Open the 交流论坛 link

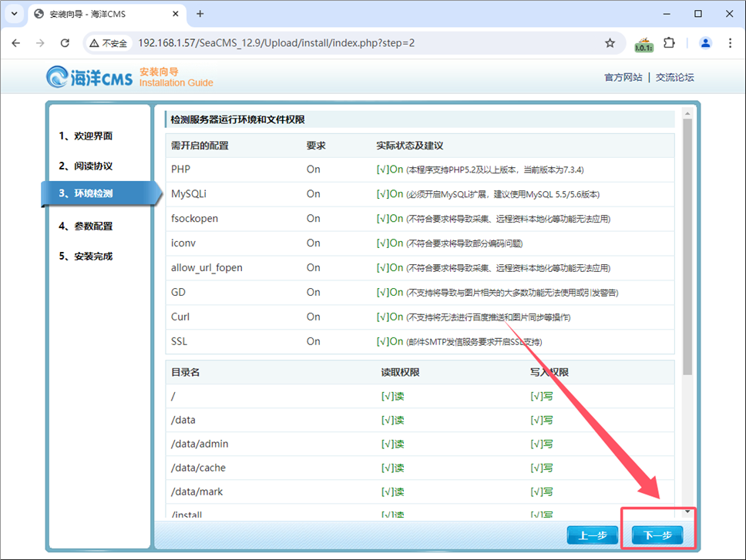pyautogui.click(x=674, y=77)
